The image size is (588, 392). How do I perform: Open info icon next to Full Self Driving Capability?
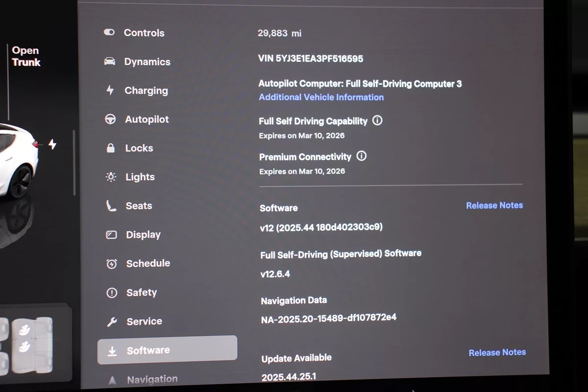click(x=377, y=121)
